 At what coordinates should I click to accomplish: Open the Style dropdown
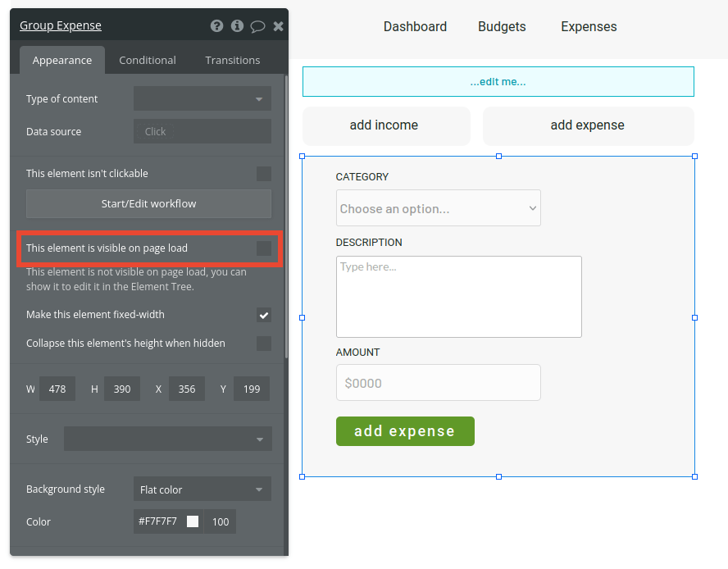pos(167,439)
